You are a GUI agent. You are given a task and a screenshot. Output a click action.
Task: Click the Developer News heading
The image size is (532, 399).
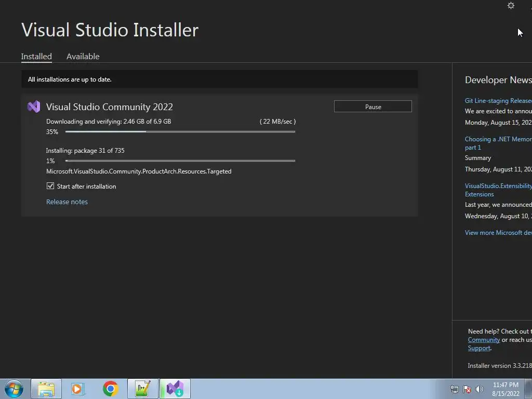498,80
